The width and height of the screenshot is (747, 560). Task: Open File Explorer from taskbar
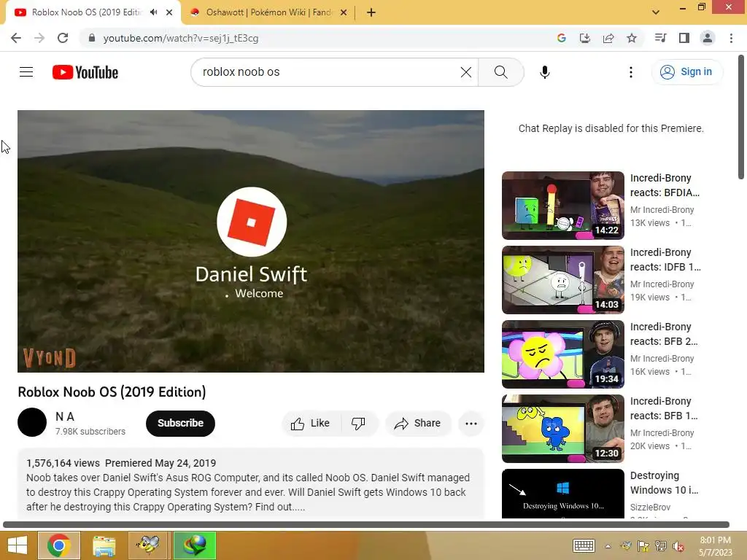tap(104, 545)
